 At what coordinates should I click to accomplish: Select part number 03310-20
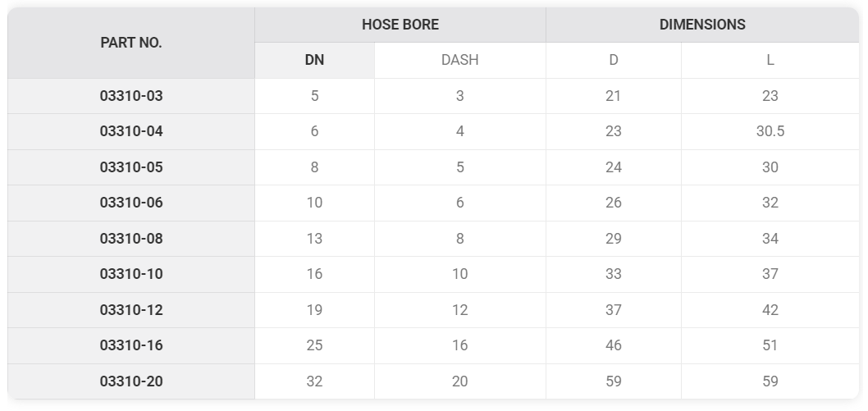click(131, 381)
